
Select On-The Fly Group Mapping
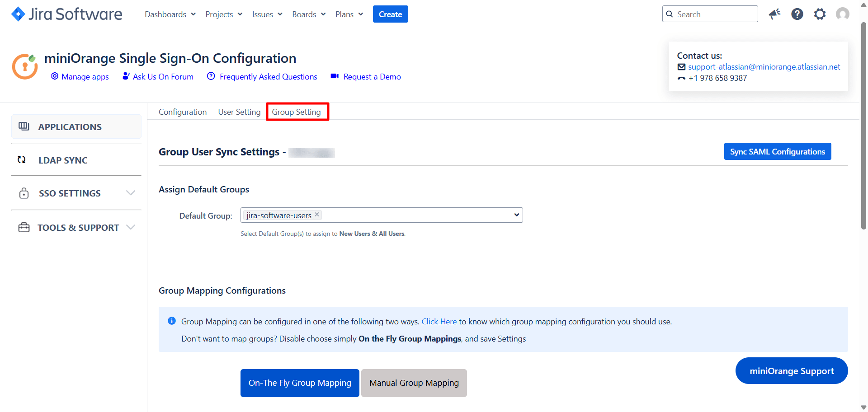(x=300, y=383)
